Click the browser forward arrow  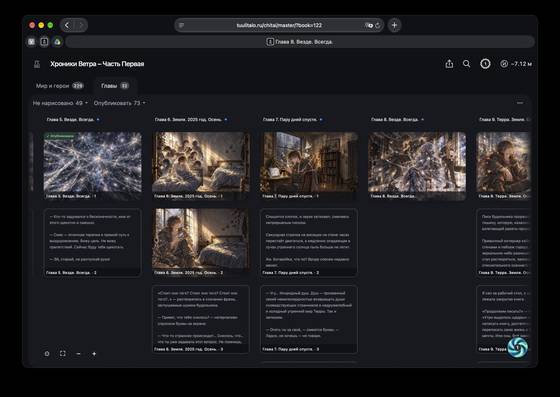(81, 25)
